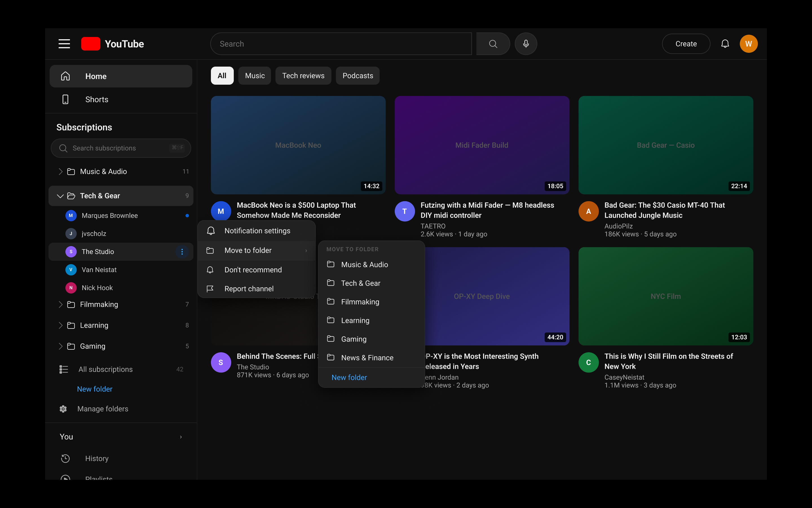Click the flag icon for Report channel
Viewport: 812px width, 508px height.
click(210, 289)
